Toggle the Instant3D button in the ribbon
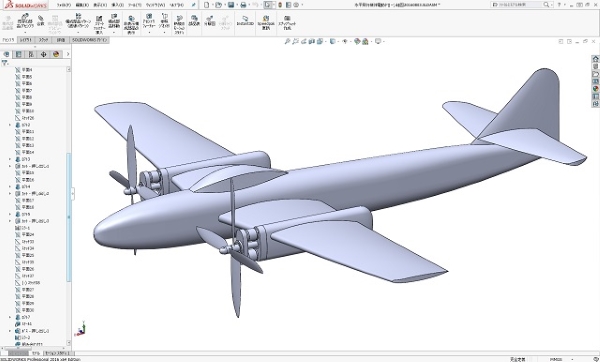 245,21
